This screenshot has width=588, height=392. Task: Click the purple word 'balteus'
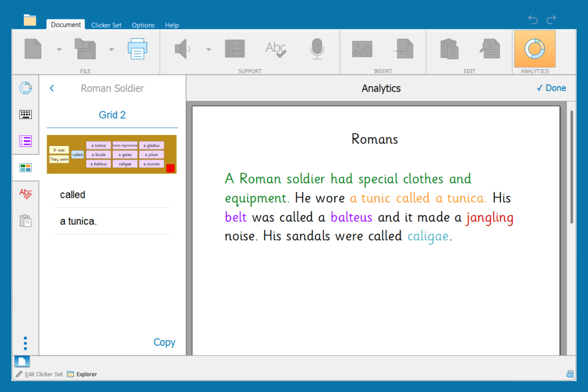click(351, 217)
